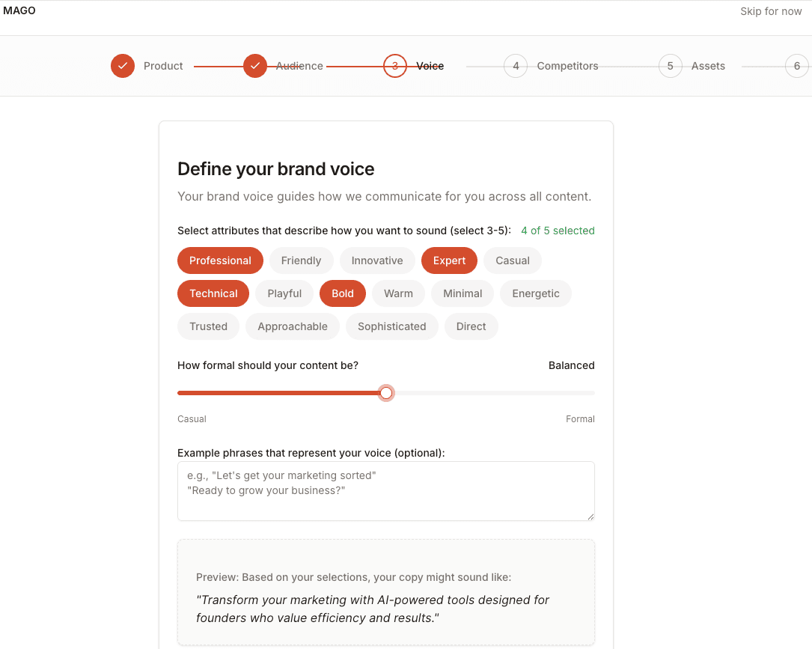Viewport: 812px width, 649px height.
Task: Select the Trusted attribute chip
Action: pyautogui.click(x=208, y=327)
